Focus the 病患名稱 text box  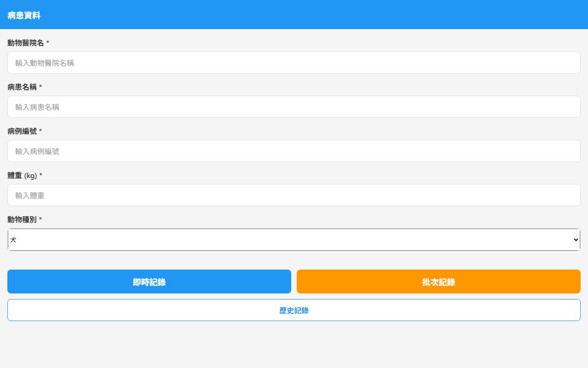(294, 107)
